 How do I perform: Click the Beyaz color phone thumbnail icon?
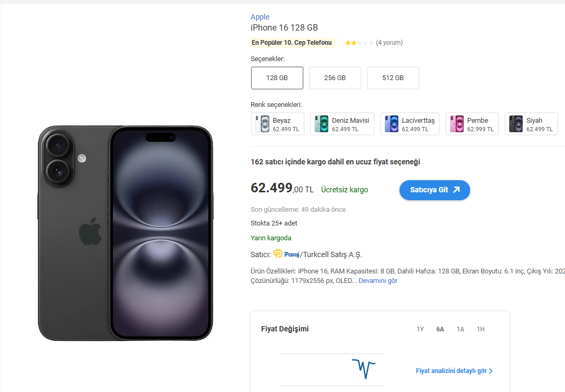pos(262,124)
